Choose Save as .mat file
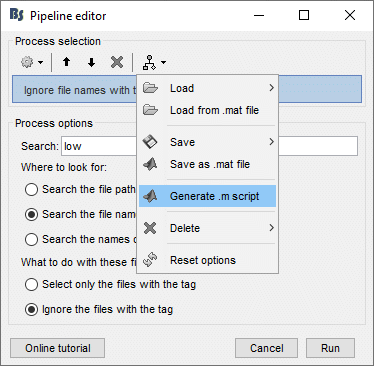This screenshot has width=374, height=366. coord(207,164)
